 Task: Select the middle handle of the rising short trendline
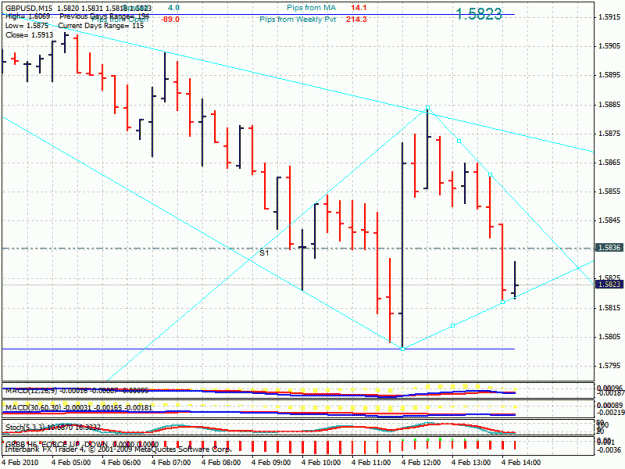[452, 326]
